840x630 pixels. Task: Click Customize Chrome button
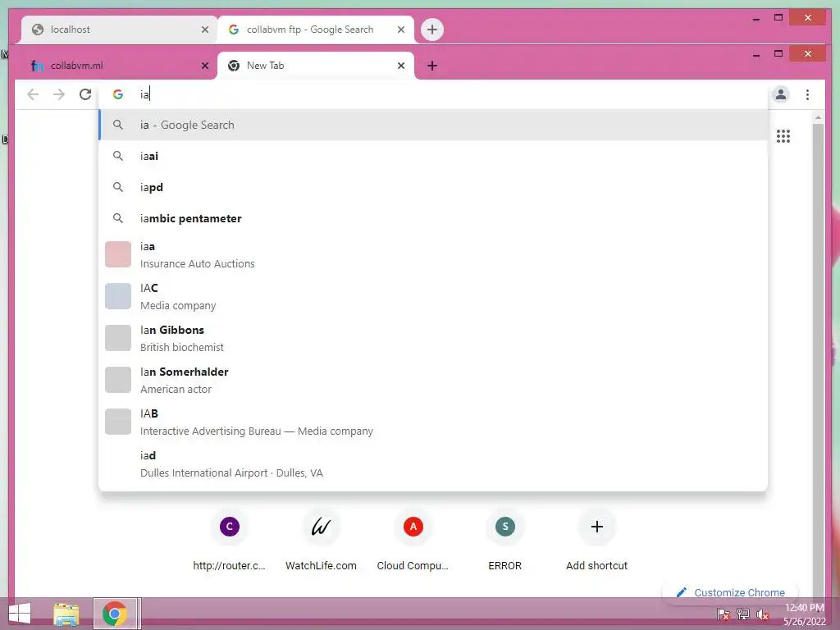(x=731, y=592)
